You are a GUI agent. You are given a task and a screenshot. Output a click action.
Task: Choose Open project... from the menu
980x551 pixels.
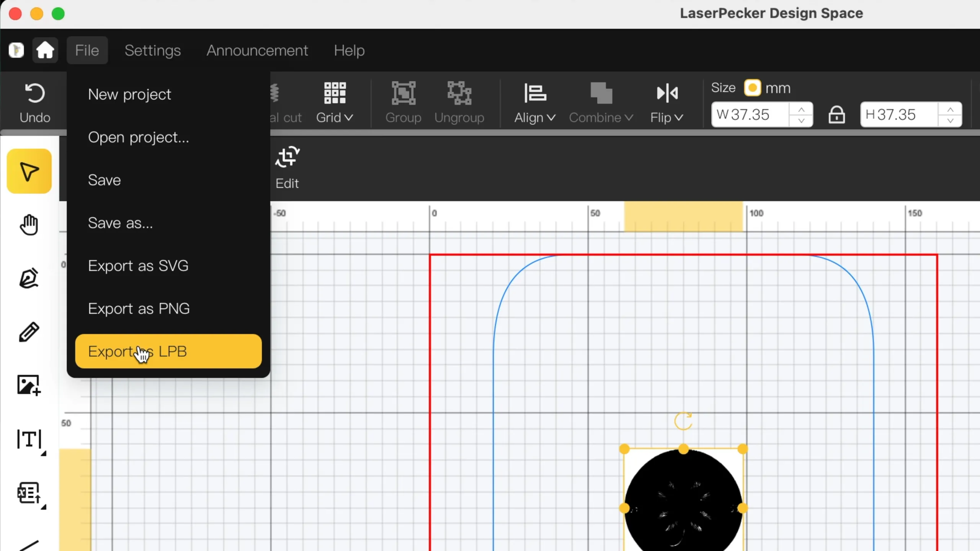coord(168,137)
